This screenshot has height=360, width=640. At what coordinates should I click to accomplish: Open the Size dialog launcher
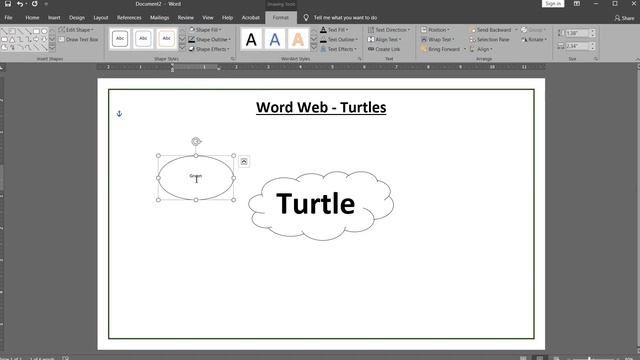pos(596,59)
